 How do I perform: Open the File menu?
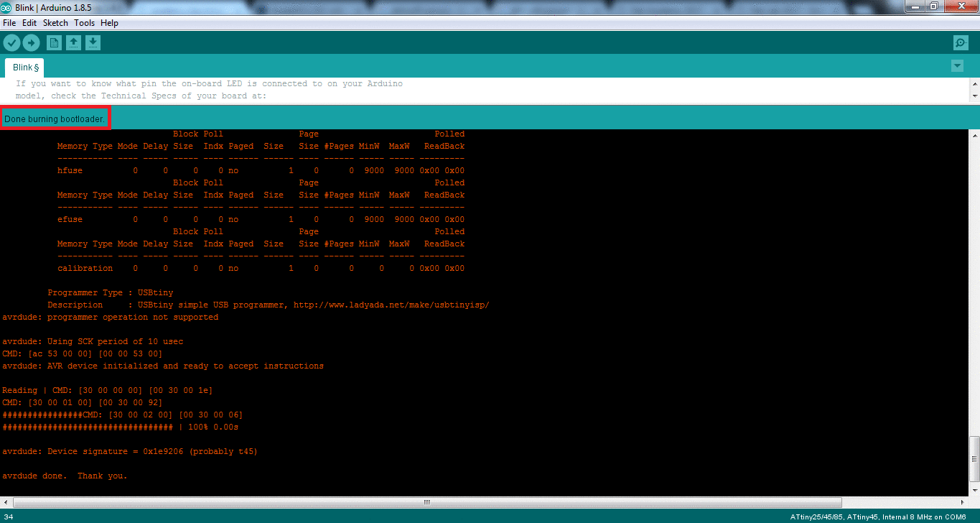click(9, 23)
